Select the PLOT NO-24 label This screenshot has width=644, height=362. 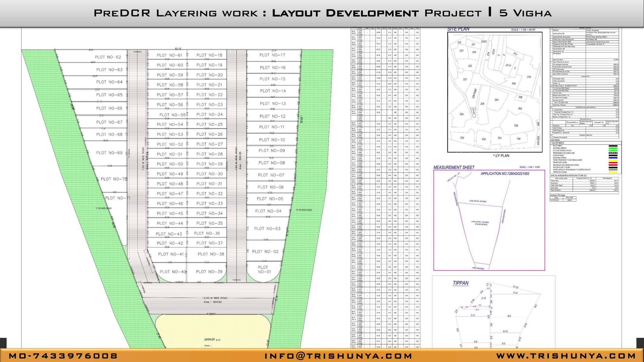[209, 115]
